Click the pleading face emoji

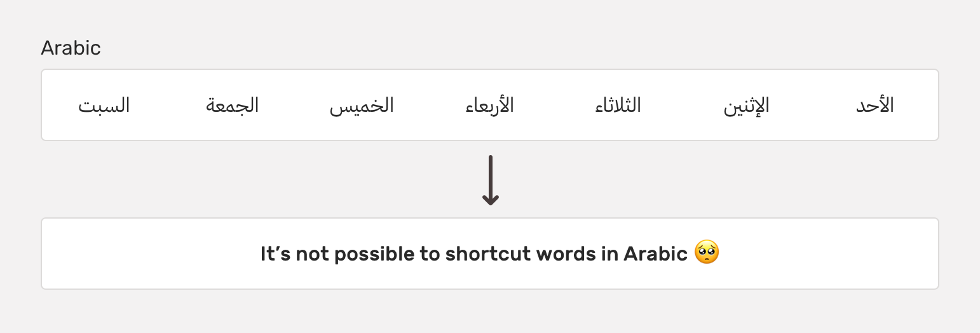[x=707, y=254]
